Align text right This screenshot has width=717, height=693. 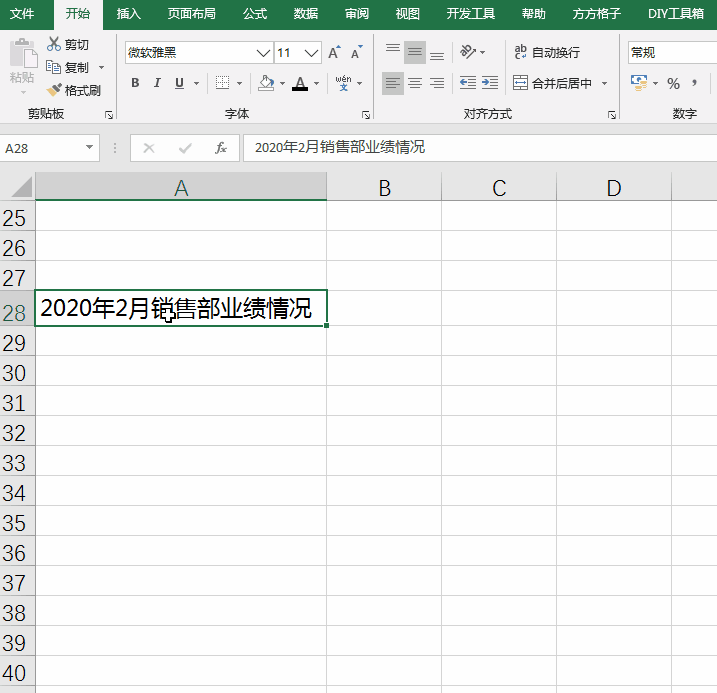[437, 83]
